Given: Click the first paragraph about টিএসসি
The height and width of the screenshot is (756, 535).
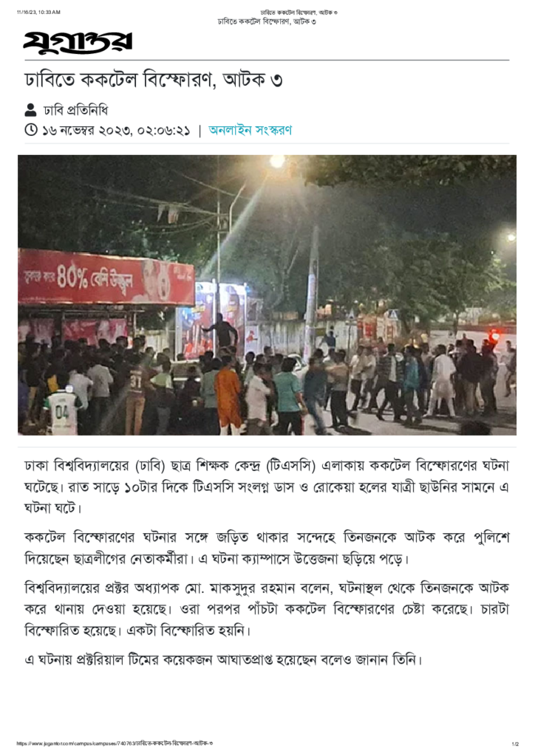Looking at the screenshot, I should (x=267, y=487).
